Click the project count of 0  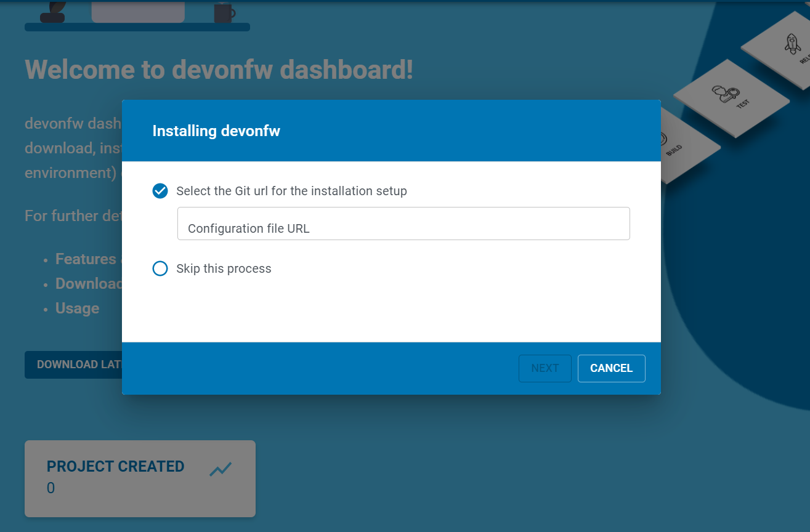click(51, 488)
